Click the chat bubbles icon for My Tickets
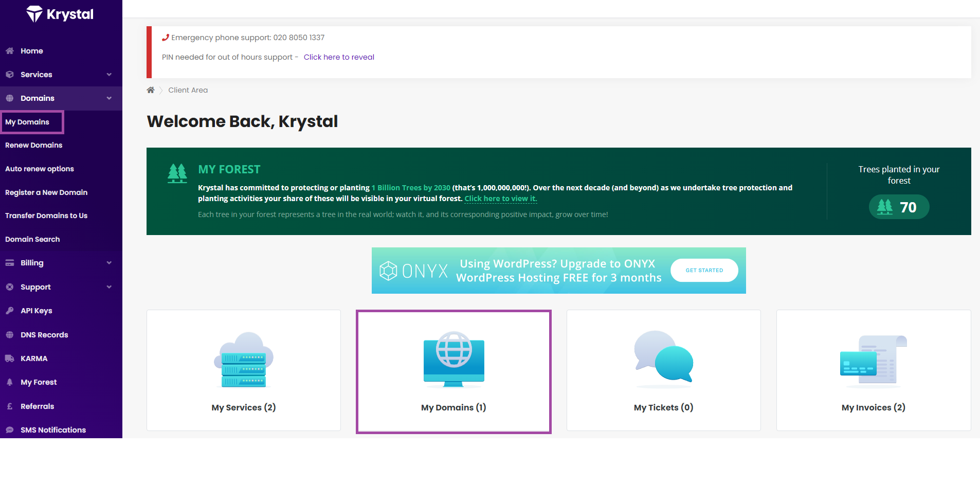This screenshot has height=502, width=980. pyautogui.click(x=664, y=360)
